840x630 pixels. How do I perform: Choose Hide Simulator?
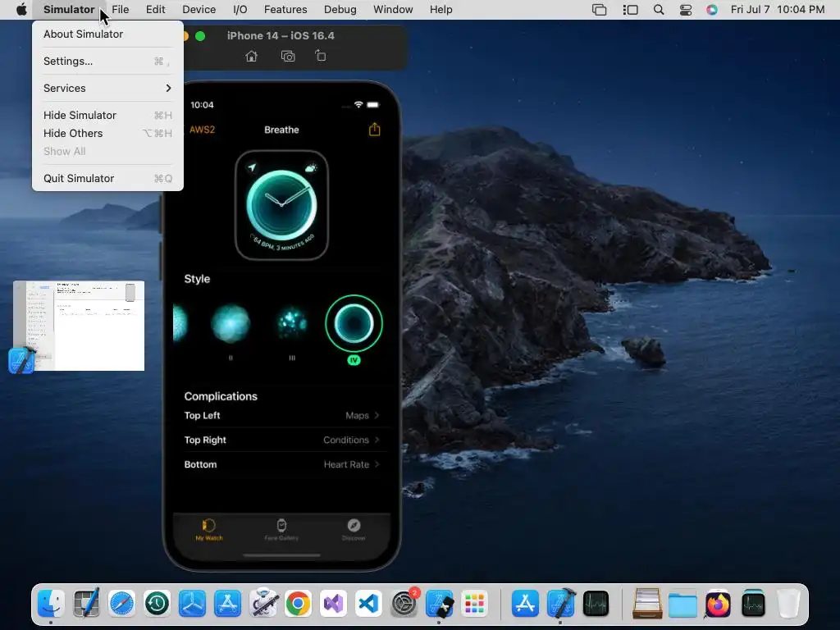[x=107, y=115]
